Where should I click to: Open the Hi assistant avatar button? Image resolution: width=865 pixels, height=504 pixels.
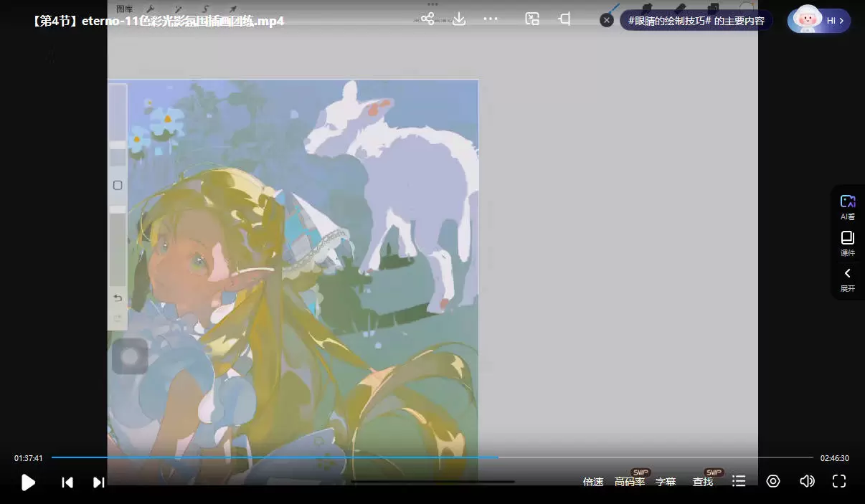(819, 20)
